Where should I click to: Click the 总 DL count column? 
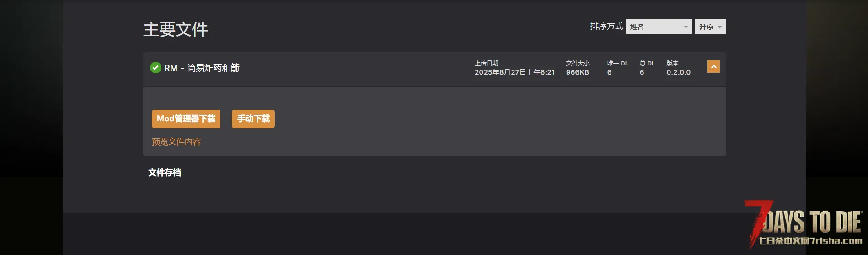[647, 68]
